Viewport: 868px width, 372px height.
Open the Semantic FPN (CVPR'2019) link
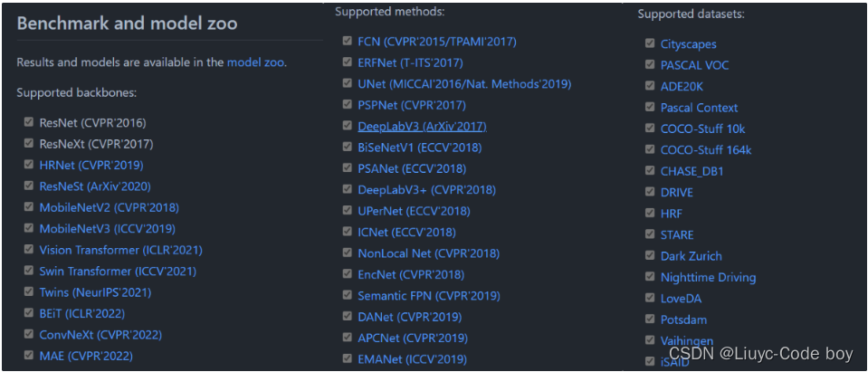point(429,296)
